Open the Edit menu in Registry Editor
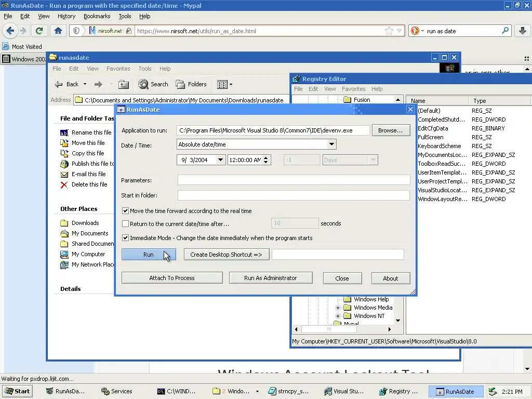The image size is (532, 399). pos(313,89)
